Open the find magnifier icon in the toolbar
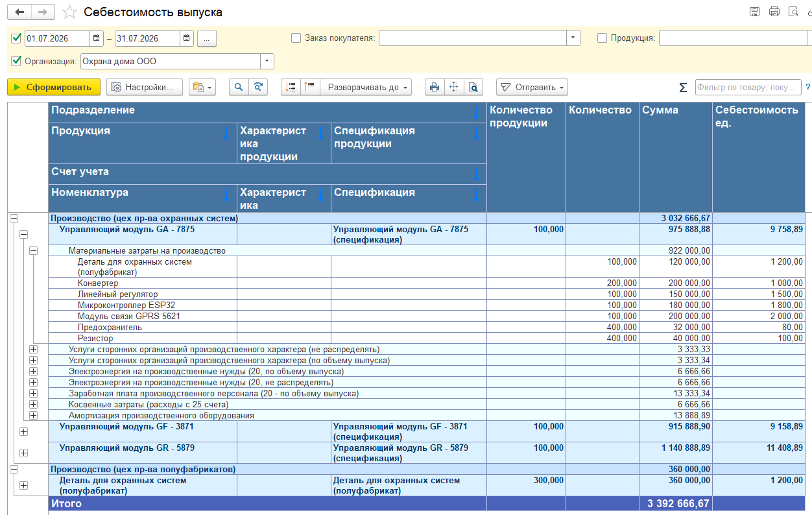This screenshot has width=812, height=515. click(x=239, y=87)
